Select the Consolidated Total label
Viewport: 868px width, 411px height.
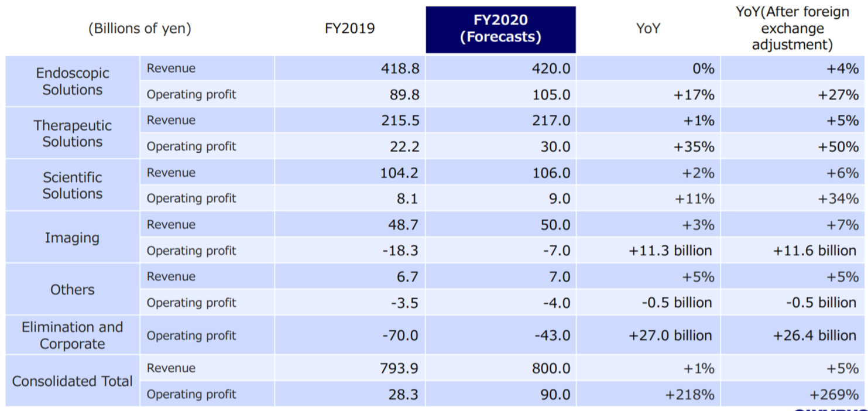coord(73,381)
